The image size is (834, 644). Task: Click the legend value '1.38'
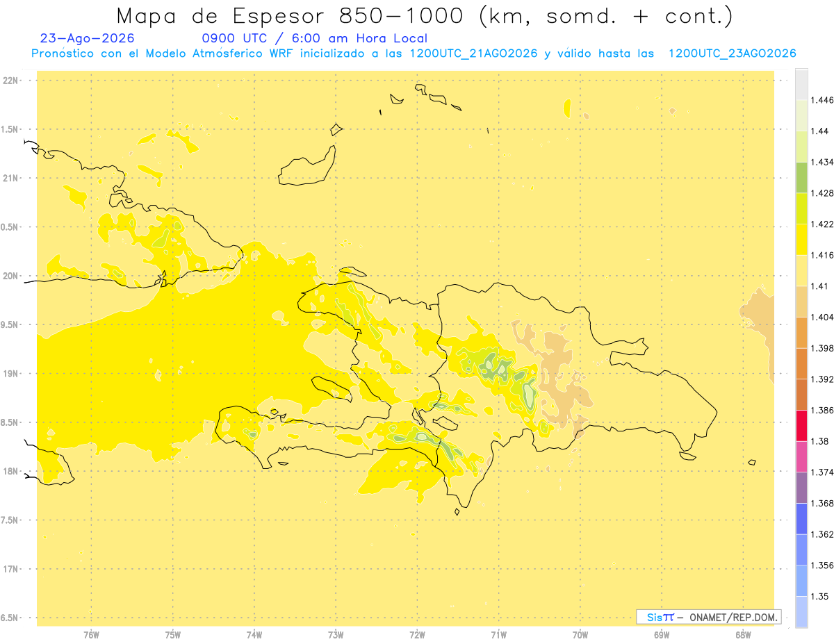(x=819, y=441)
